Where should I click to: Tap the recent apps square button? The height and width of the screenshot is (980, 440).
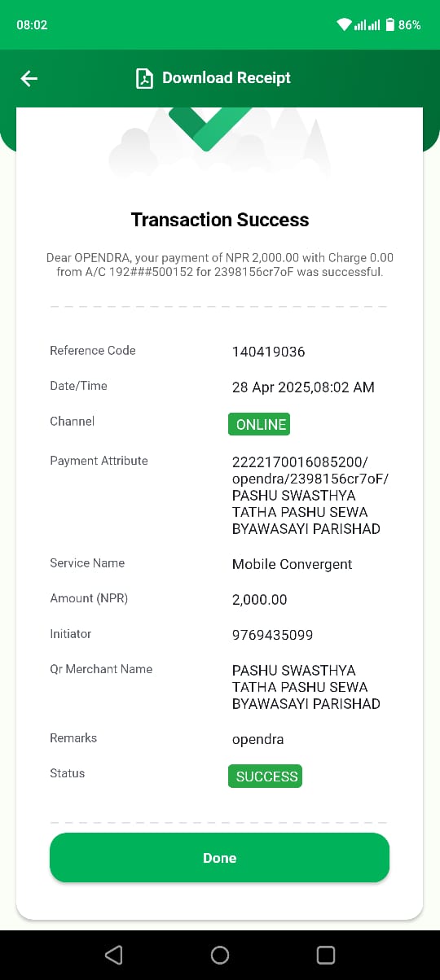pos(325,955)
